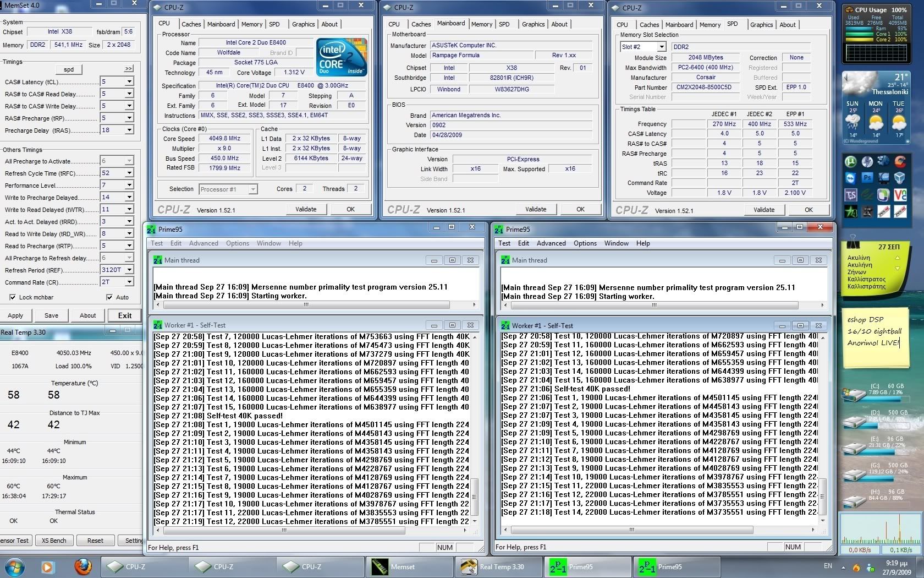Open Test menu in right Prime95 window
924x578 pixels.
click(504, 243)
